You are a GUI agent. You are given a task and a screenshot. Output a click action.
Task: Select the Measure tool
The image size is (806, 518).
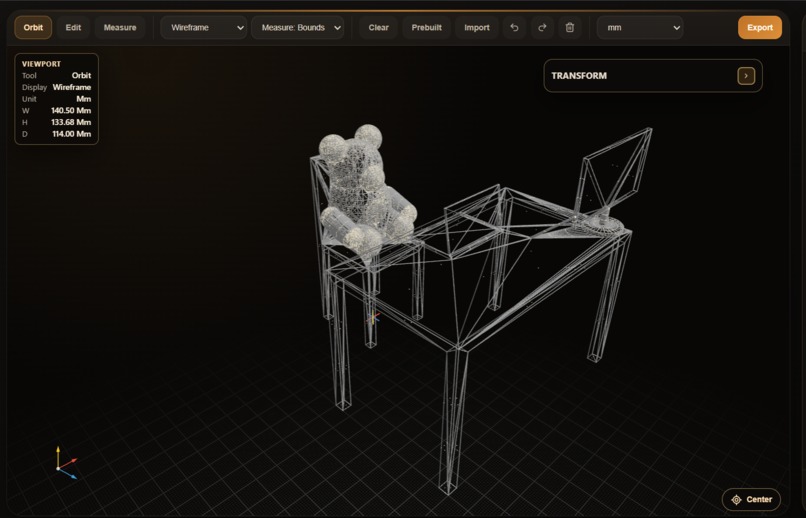(x=120, y=28)
